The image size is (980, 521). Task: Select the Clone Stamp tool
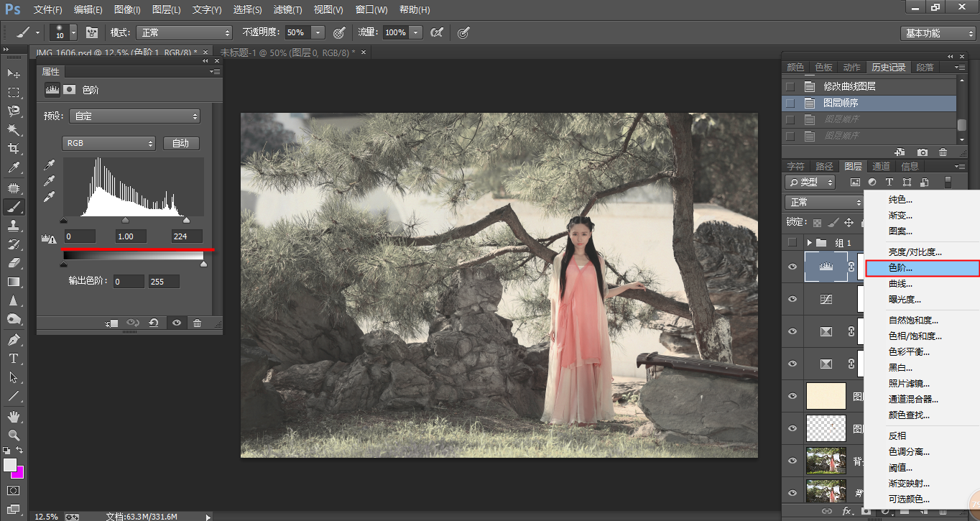[14, 225]
